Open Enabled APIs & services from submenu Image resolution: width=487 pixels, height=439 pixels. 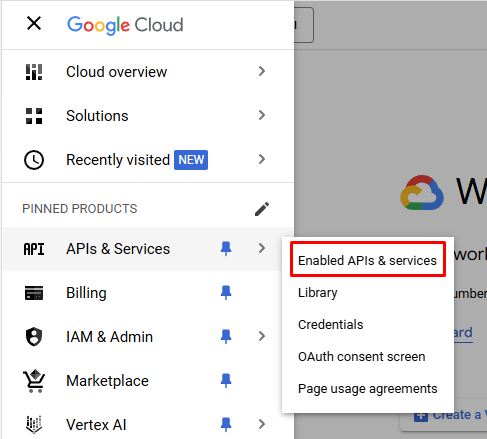click(367, 260)
